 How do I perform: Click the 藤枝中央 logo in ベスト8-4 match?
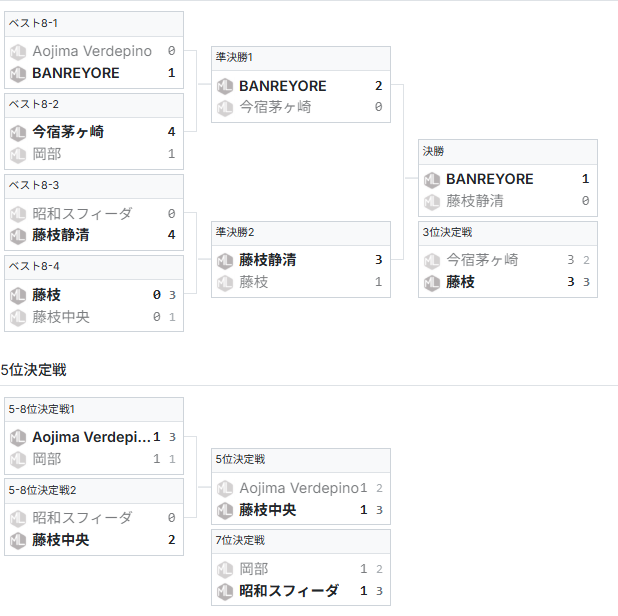point(18,318)
